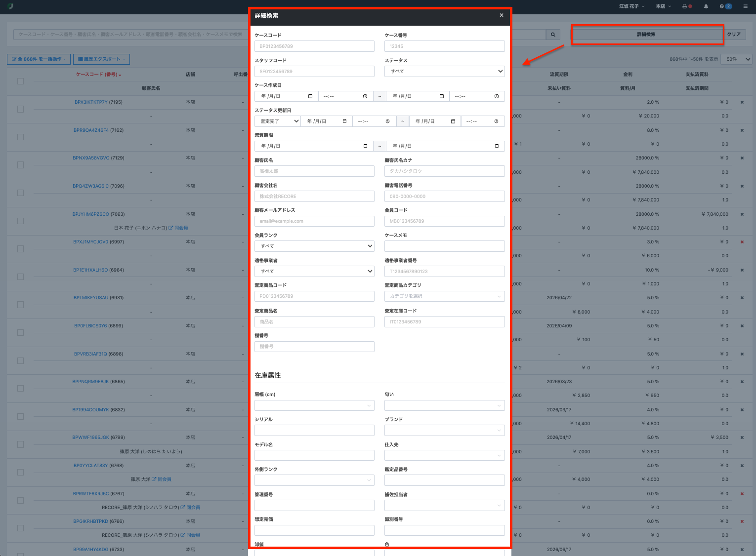Open time picker for ケース作成日 start time
The height and width of the screenshot is (556, 756).
365,96
